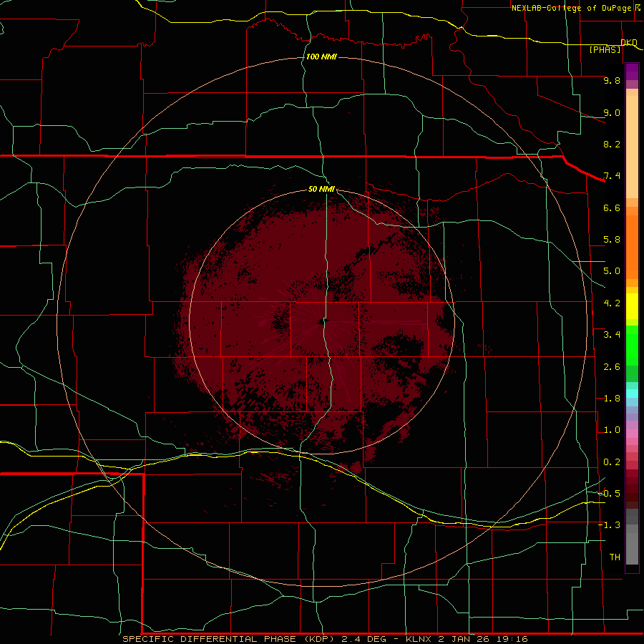Click the Specific Differential Phase caption
Viewport: 644px width, 644px height.
point(325,639)
